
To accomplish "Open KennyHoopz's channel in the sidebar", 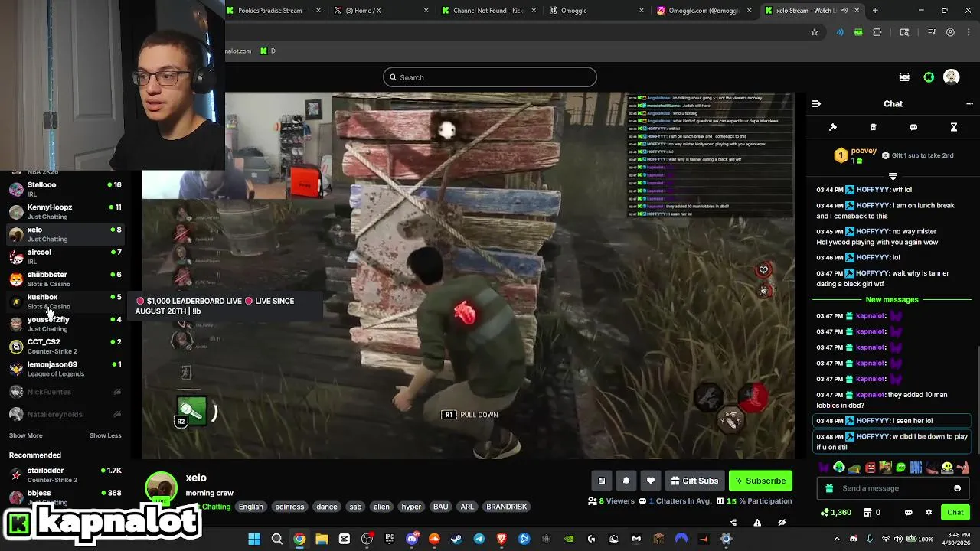I will tap(65, 211).
